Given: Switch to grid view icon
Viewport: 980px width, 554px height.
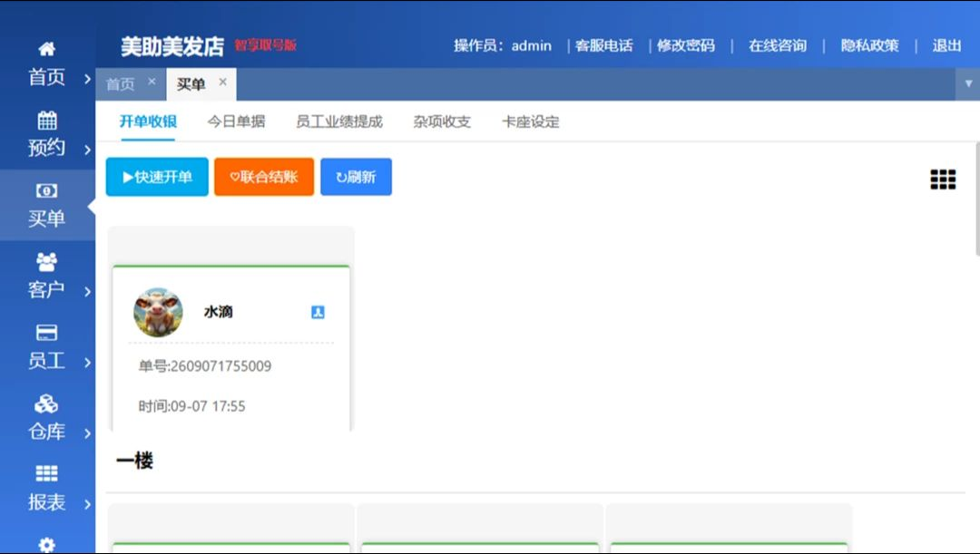Looking at the screenshot, I should [943, 180].
